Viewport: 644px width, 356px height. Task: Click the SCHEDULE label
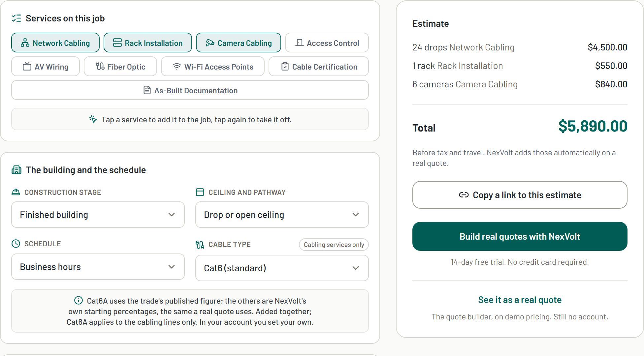coord(43,244)
